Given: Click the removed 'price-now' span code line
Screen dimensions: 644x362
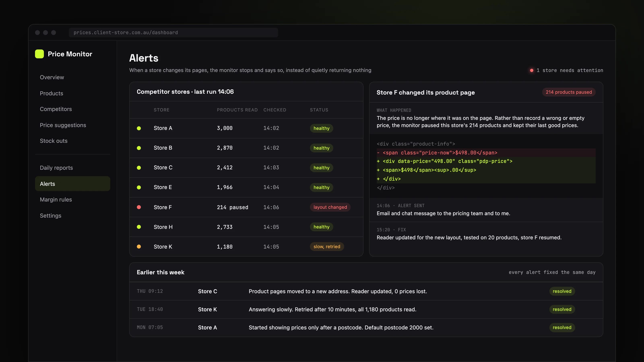Looking at the screenshot, I should (486, 153).
